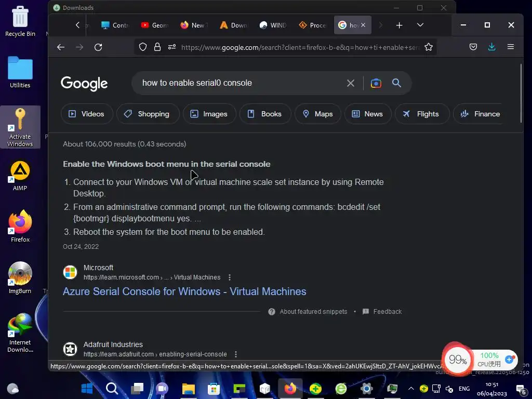
Task: Go back using the browser back arrow
Action: click(61, 47)
